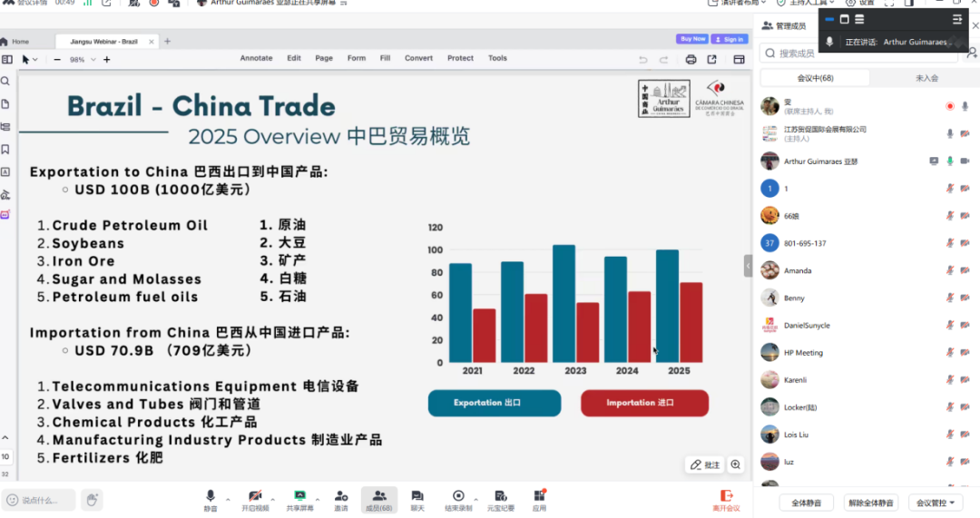Click 离开会议 leave meeting button

[726, 501]
